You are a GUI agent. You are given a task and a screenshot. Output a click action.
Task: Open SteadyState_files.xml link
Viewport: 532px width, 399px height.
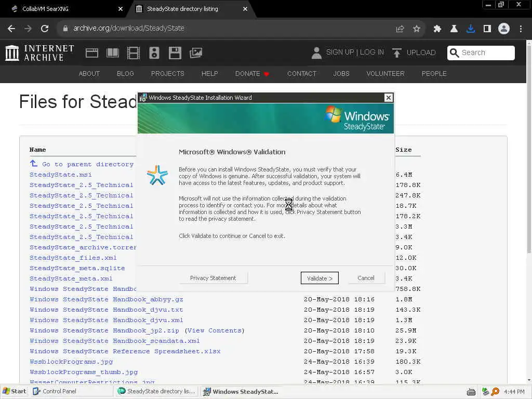tap(73, 258)
